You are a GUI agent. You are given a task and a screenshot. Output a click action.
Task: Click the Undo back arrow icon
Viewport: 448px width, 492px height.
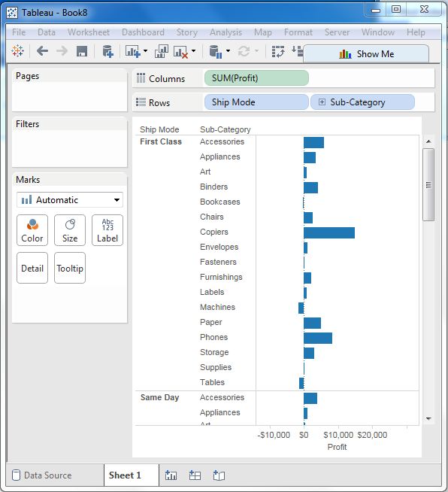point(42,51)
